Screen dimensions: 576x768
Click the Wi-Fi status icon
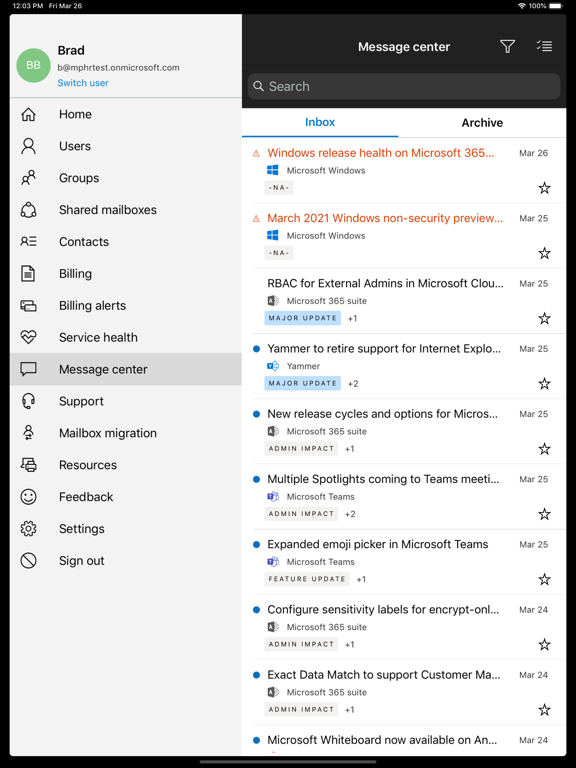pyautogui.click(x=522, y=6)
